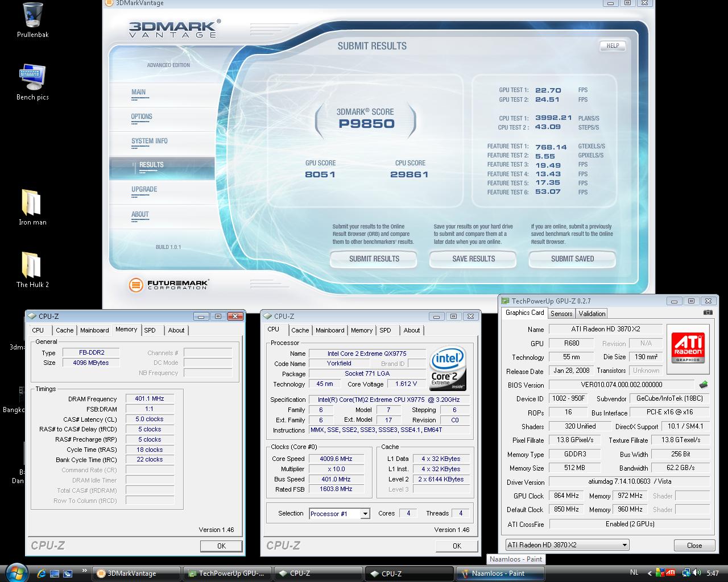Click the Switch between windows quick launch icon
728x582 pixels.
point(68,573)
